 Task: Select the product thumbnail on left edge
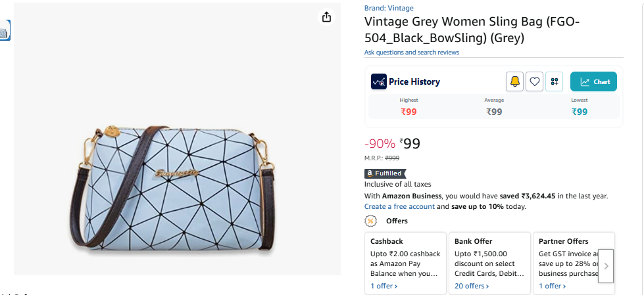pyautogui.click(x=5, y=30)
